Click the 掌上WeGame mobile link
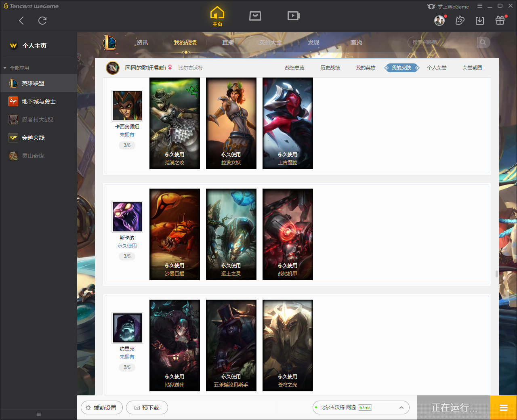This screenshot has width=517, height=420. pos(448,6)
